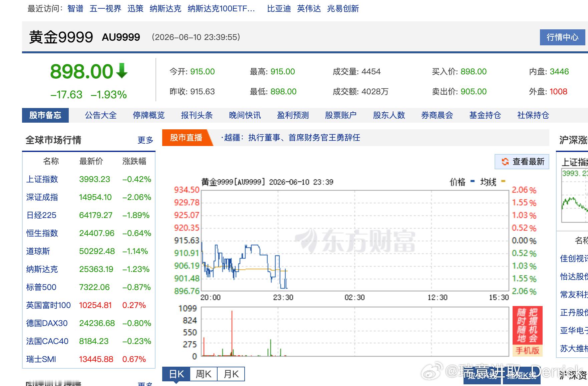
Task: Click recent visit link 五一视界
Action: coord(105,9)
